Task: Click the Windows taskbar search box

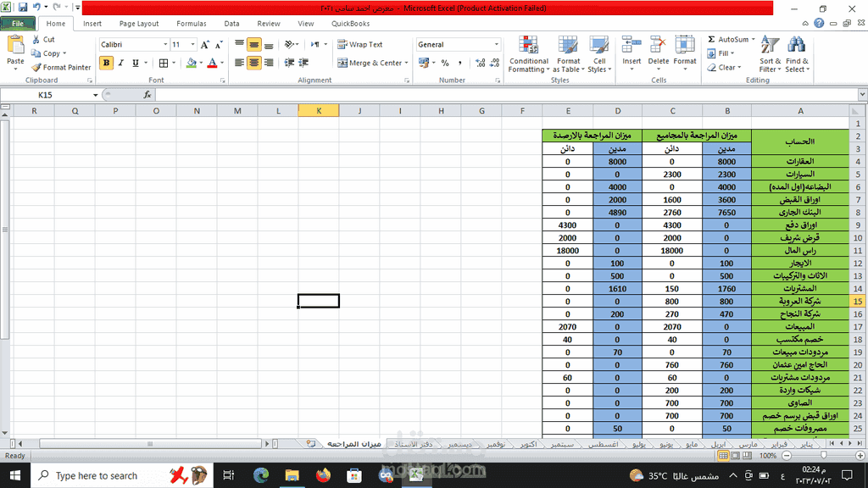Action: pyautogui.click(x=122, y=475)
